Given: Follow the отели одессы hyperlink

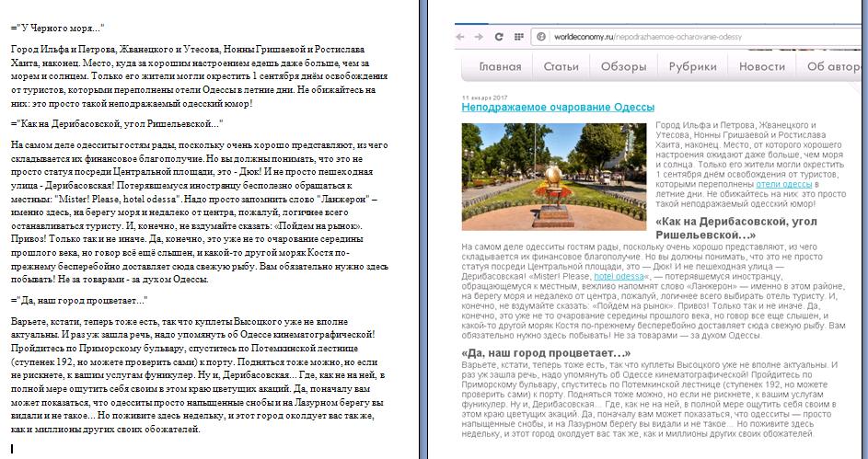Looking at the screenshot, I should pyautogui.click(x=784, y=184).
